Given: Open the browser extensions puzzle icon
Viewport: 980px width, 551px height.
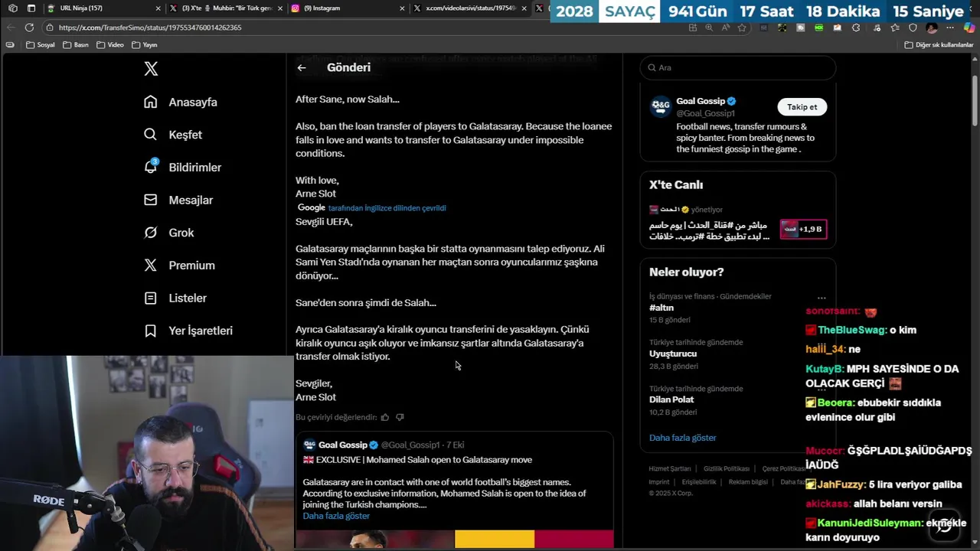Looking at the screenshot, I should click(856, 28).
